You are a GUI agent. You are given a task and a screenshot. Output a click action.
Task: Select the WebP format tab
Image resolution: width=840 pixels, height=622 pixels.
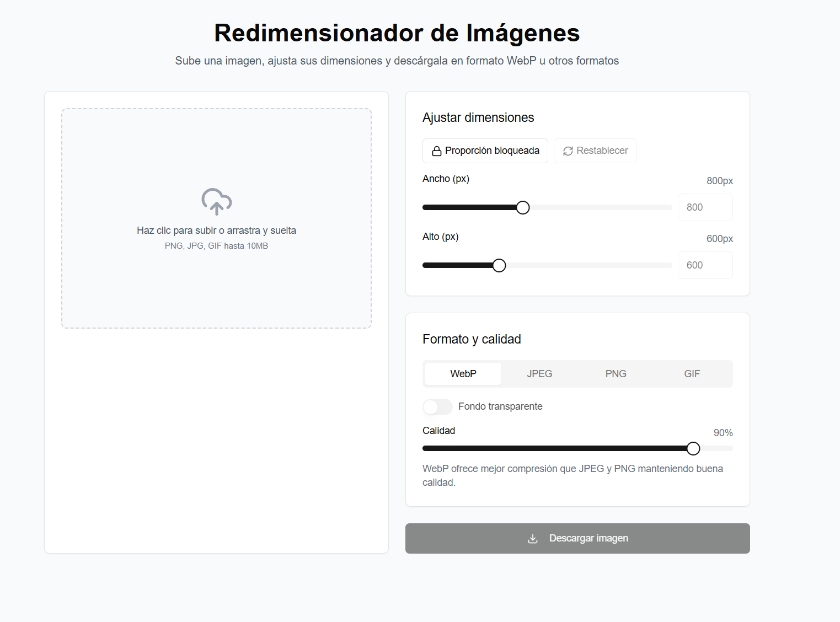pos(462,373)
